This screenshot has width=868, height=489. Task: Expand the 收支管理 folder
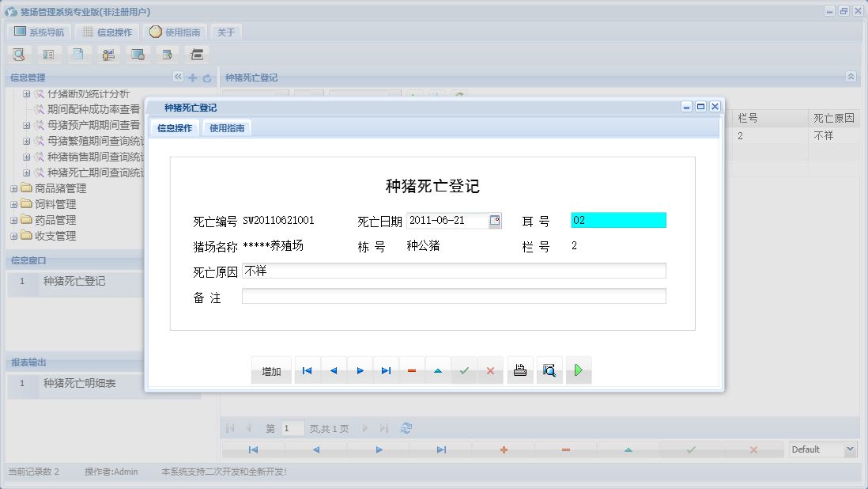pos(14,236)
